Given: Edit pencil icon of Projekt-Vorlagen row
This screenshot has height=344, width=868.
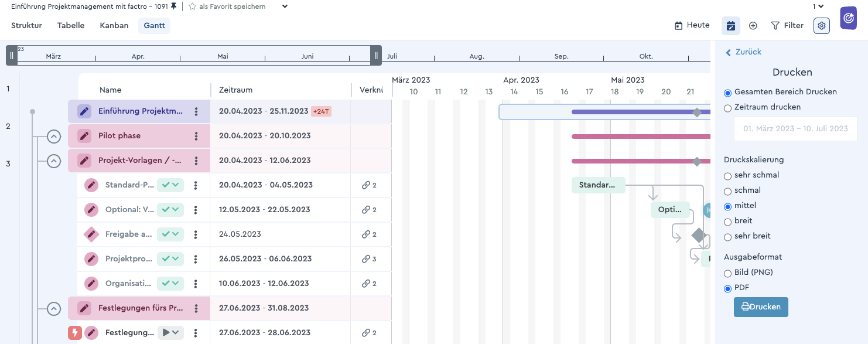Looking at the screenshot, I should coord(84,161).
